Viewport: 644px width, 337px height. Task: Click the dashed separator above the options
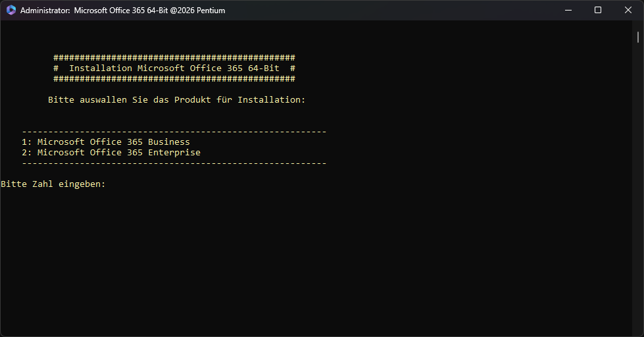pyautogui.click(x=174, y=132)
